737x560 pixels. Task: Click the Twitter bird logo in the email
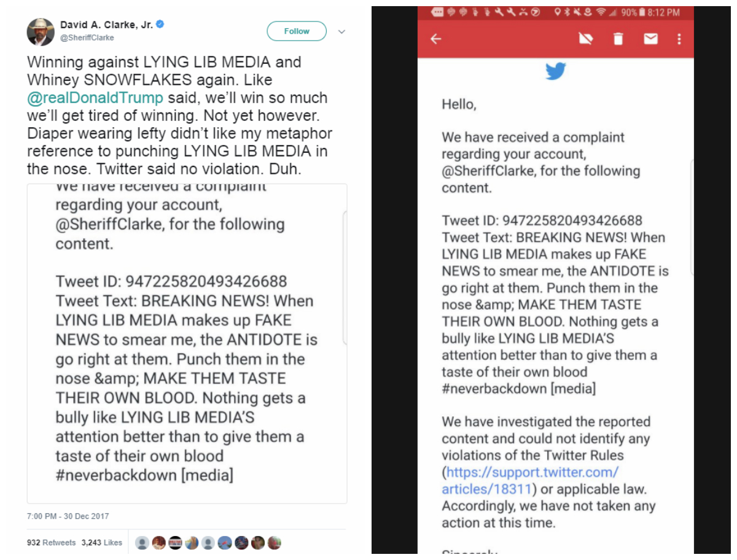(x=556, y=71)
